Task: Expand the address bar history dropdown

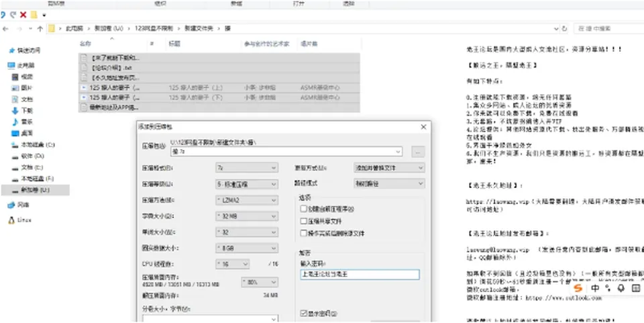Action: click(x=556, y=29)
